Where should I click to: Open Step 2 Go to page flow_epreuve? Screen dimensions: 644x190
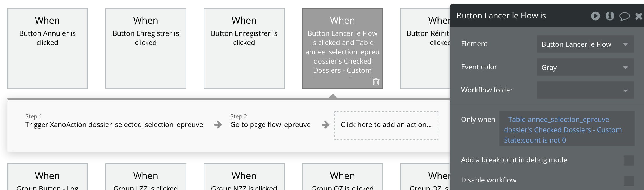pyautogui.click(x=270, y=124)
